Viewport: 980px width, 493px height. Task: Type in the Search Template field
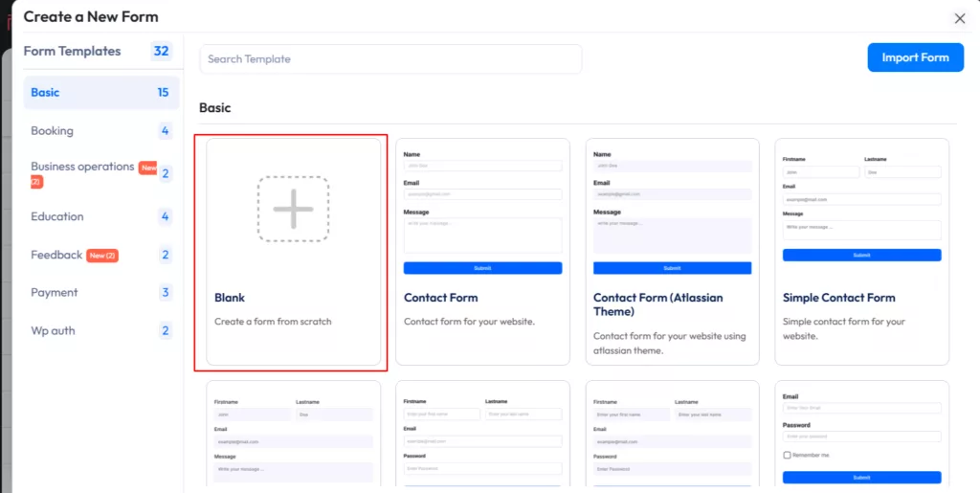390,59
